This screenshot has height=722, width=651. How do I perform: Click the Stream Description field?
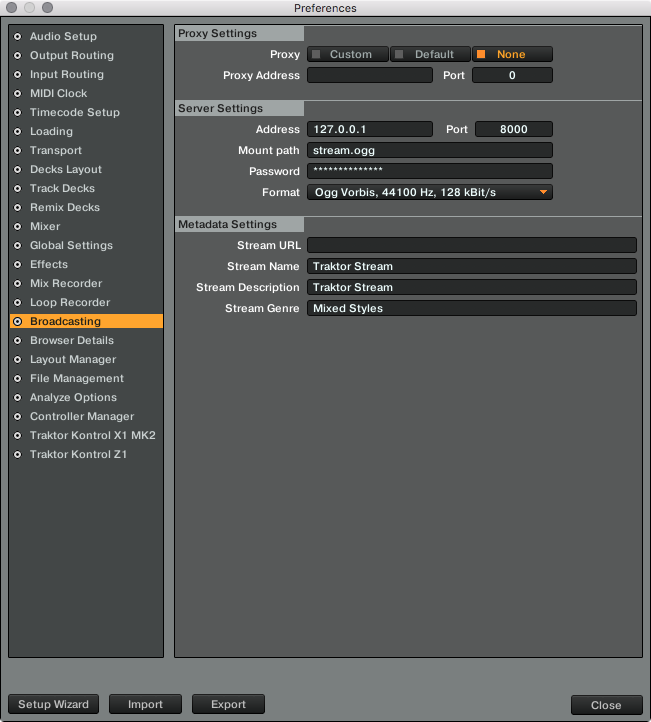pos(472,287)
